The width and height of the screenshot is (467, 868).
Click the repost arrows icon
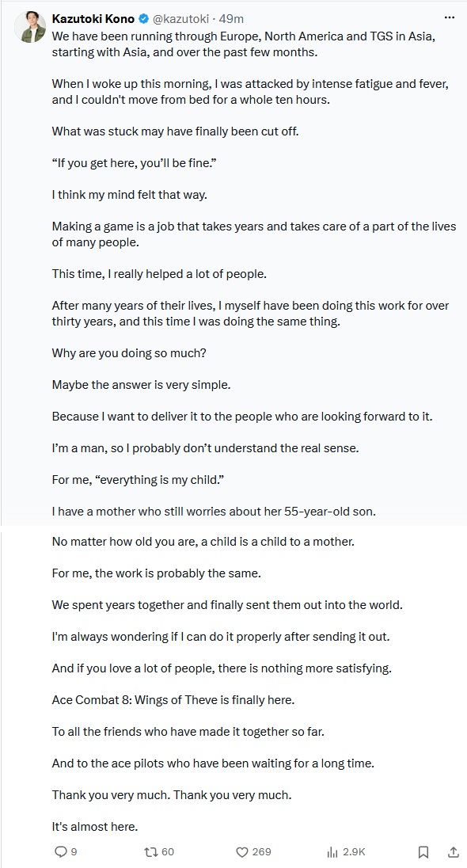pyautogui.click(x=151, y=851)
